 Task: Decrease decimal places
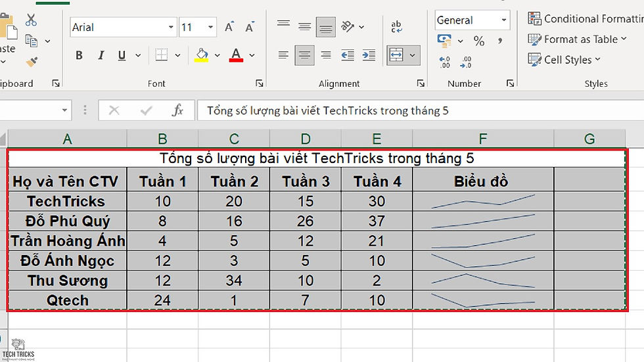[x=466, y=62]
